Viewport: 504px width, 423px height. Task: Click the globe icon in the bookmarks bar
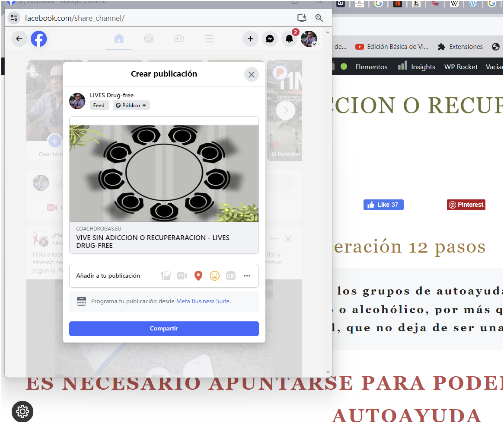(x=496, y=47)
